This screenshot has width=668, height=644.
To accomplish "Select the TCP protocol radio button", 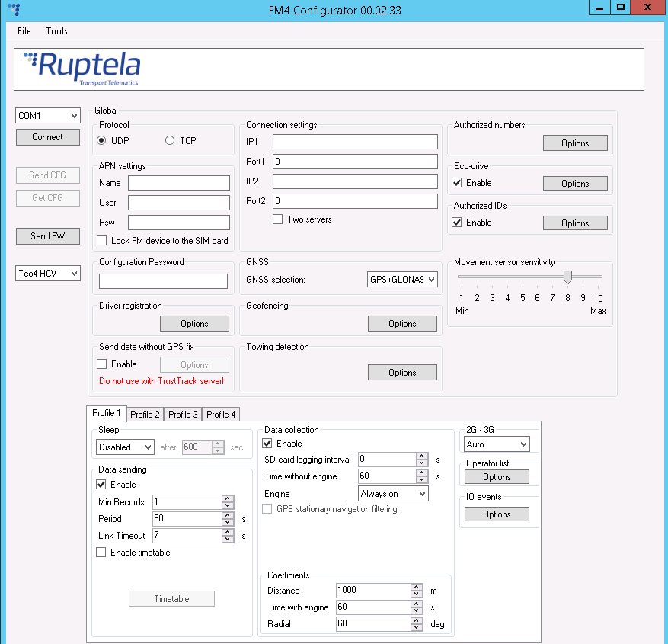I will (x=170, y=141).
